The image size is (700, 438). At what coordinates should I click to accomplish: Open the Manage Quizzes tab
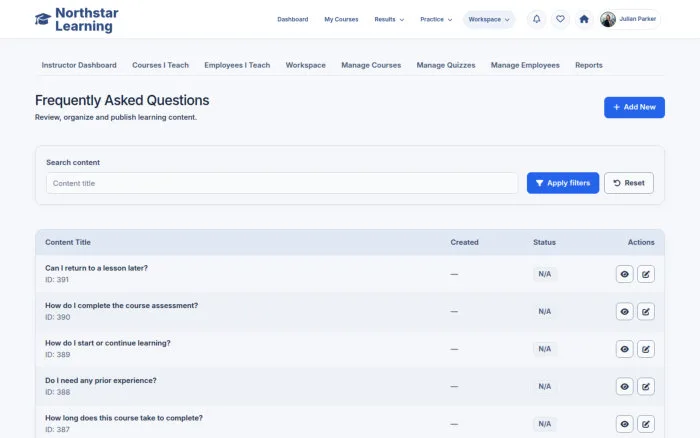point(446,65)
